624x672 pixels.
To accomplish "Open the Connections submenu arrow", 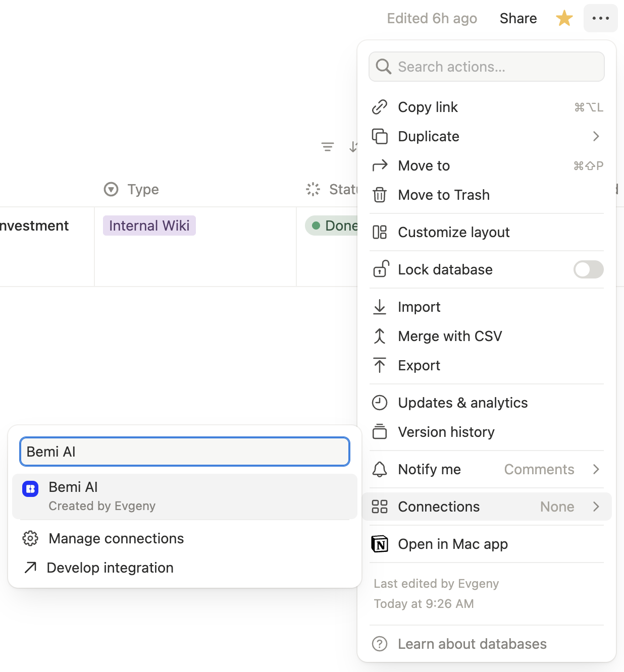I will [x=596, y=507].
